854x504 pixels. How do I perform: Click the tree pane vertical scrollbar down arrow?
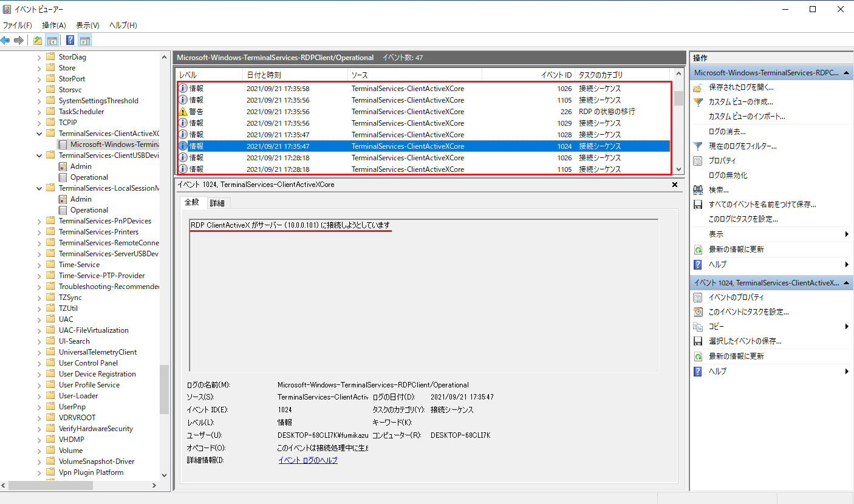pyautogui.click(x=164, y=475)
